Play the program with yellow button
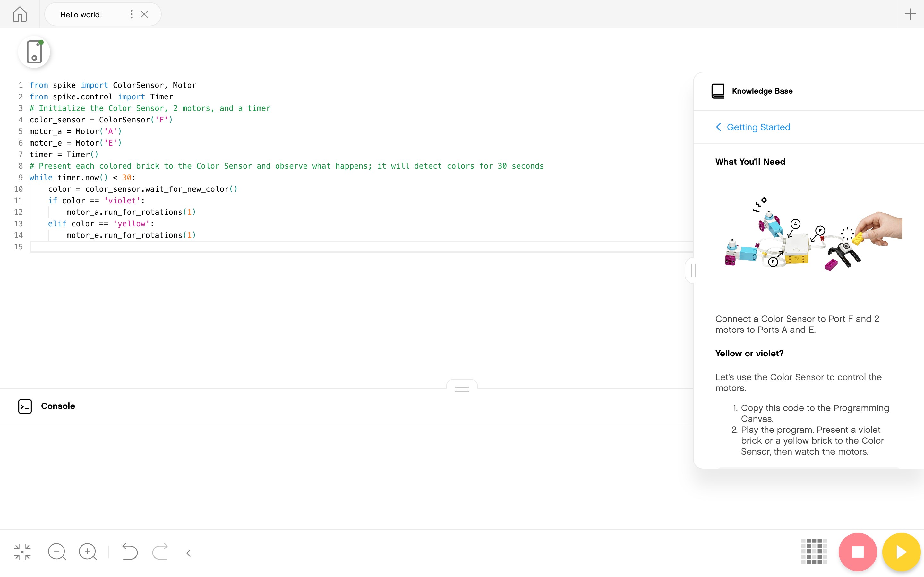The height and width of the screenshot is (577, 924). pyautogui.click(x=901, y=552)
